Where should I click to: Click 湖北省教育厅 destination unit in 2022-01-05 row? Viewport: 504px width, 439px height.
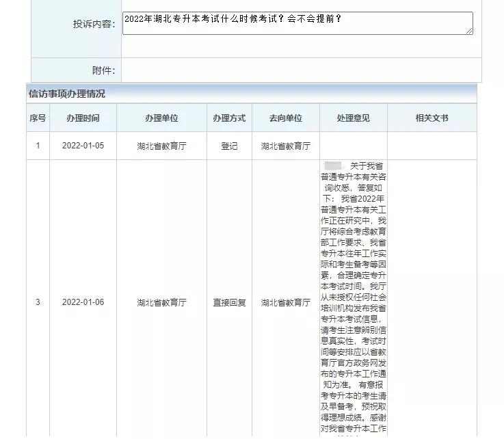286,146
